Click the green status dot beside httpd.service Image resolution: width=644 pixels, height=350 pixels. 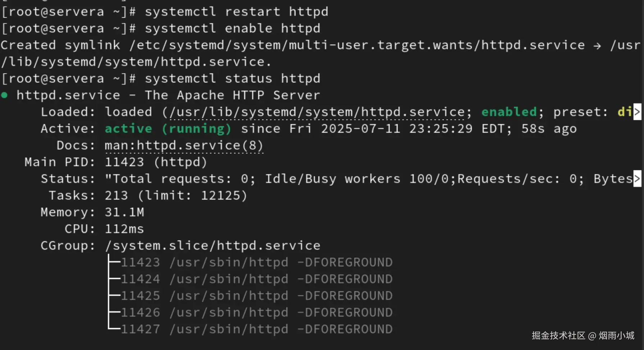tap(4, 95)
